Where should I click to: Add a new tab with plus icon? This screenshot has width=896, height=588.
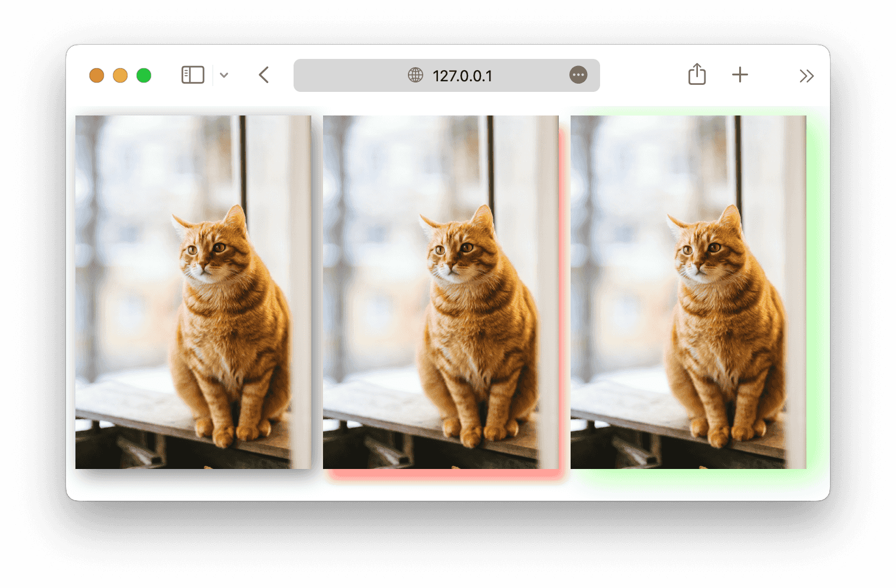click(740, 75)
